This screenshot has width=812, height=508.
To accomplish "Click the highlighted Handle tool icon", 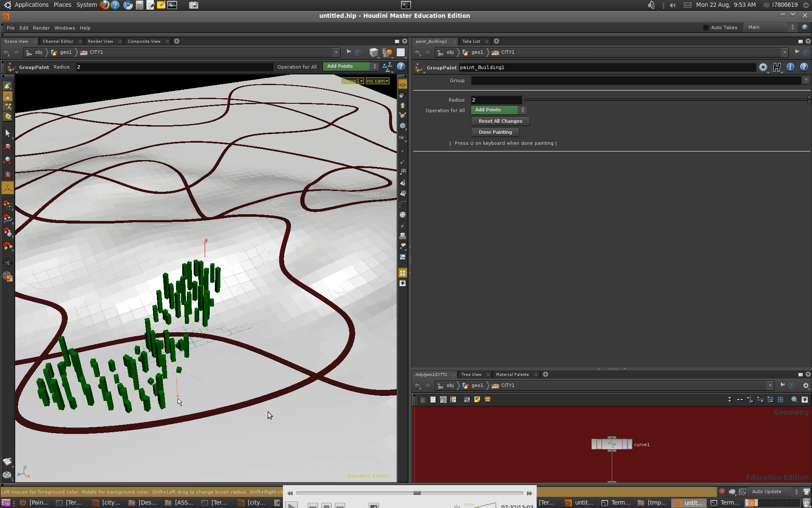I will (x=8, y=188).
